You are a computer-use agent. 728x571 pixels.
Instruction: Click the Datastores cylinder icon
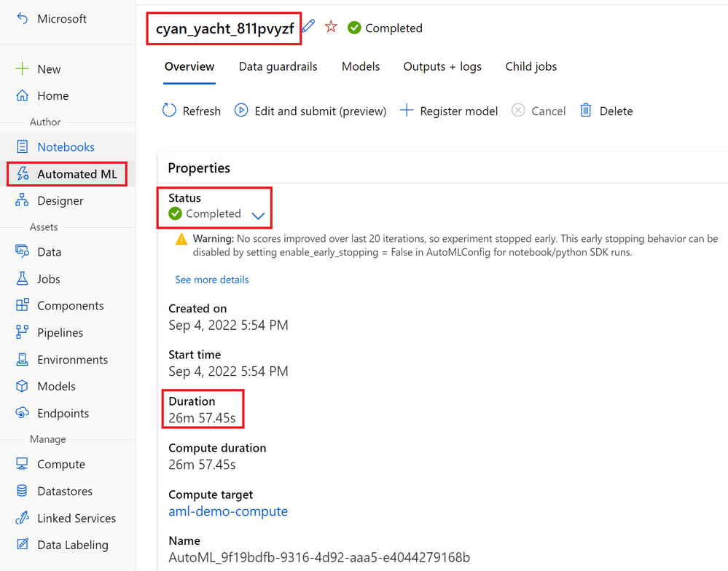(22, 491)
